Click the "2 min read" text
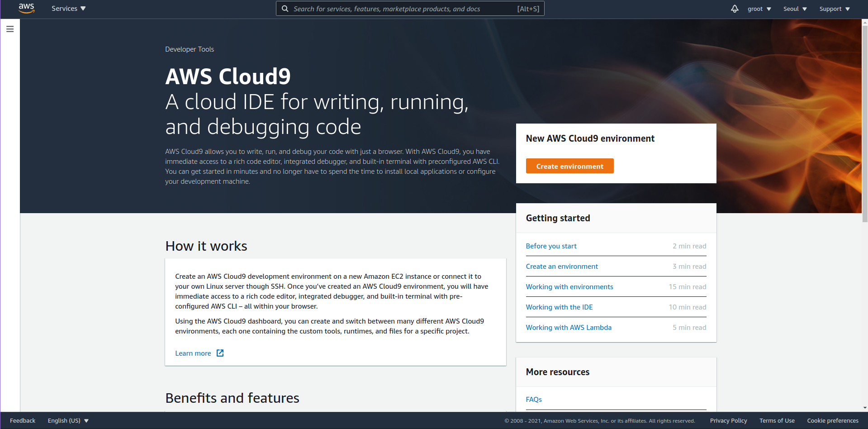Viewport: 868px width, 429px height. point(689,246)
